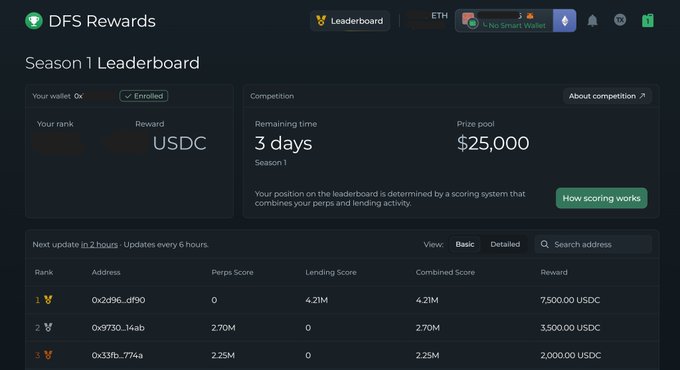Screen dimensions: 680x370
Task: Click the Reward column header
Action: coord(554,272)
